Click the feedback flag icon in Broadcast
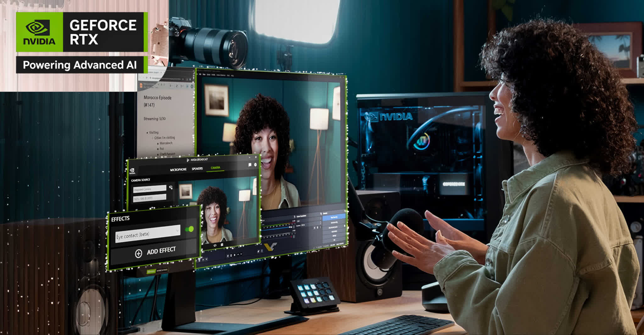Viewport: 644px width, 335px height. pyautogui.click(x=250, y=165)
